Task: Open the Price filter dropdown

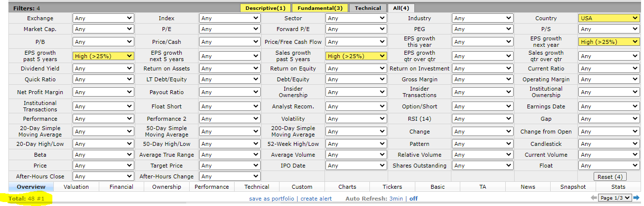Action: coord(103,166)
